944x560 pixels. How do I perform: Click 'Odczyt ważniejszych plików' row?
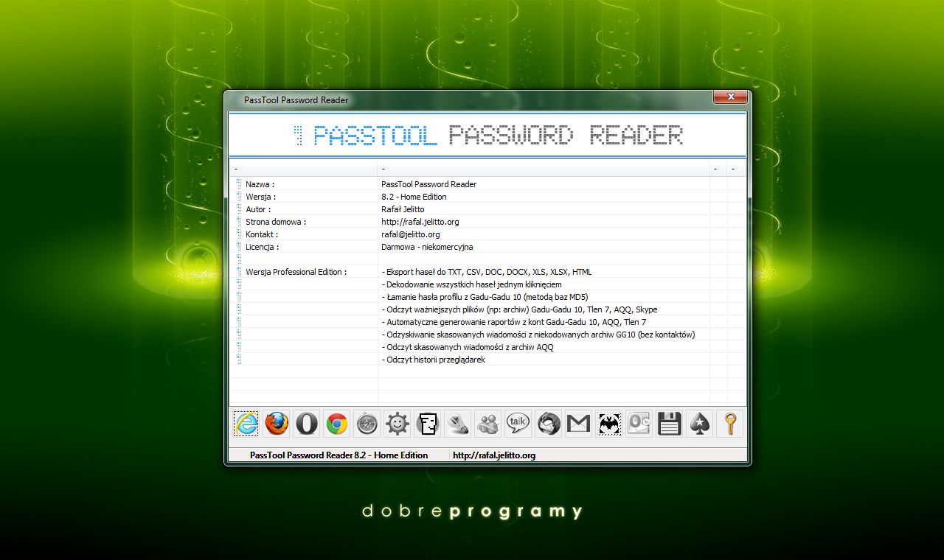pos(519,309)
